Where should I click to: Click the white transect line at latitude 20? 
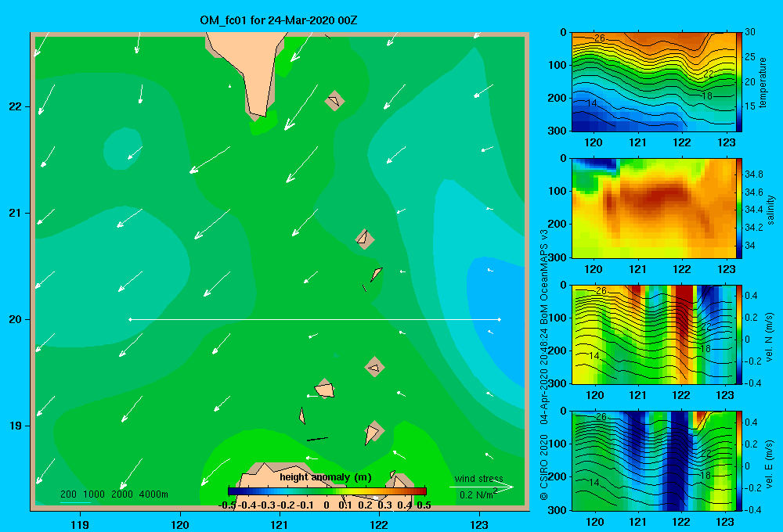pos(315,319)
